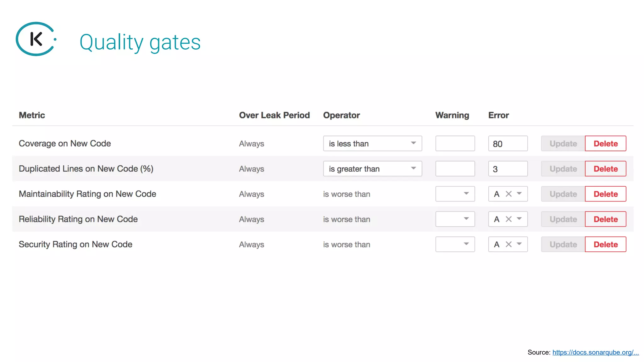Screen dimensions: 644x362
Task: Click the 'Quality gates' slide title
Action: tap(140, 42)
